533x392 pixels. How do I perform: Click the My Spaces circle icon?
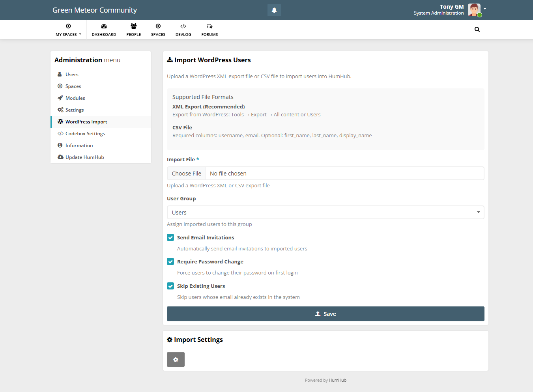coord(68,26)
